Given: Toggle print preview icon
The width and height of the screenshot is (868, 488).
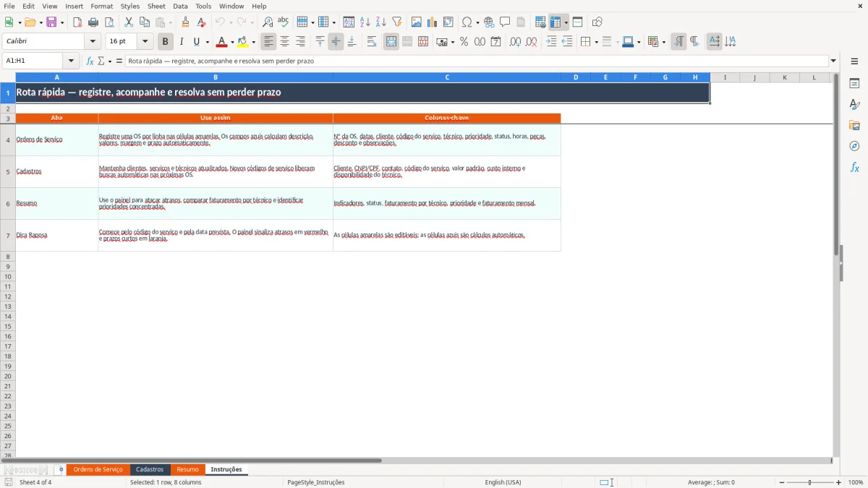Looking at the screenshot, I should (x=109, y=22).
